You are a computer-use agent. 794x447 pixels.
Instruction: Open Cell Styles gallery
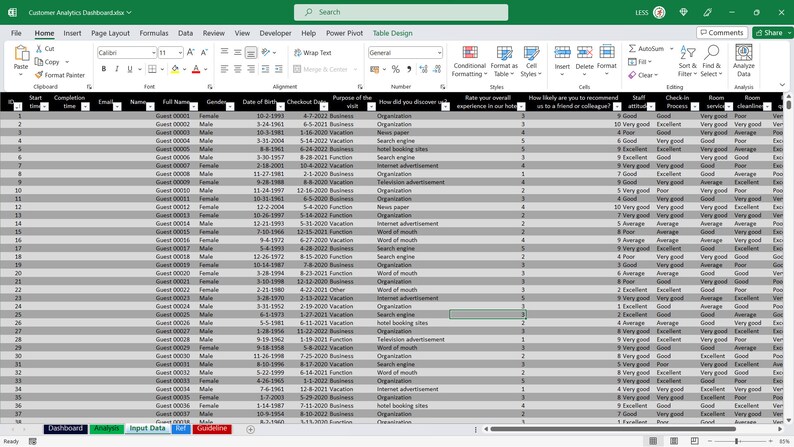coord(531,62)
